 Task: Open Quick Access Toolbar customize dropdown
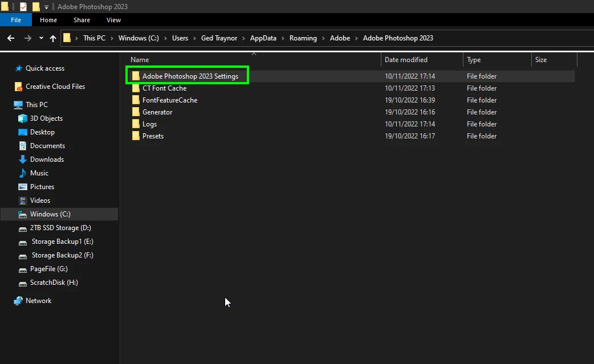point(46,7)
